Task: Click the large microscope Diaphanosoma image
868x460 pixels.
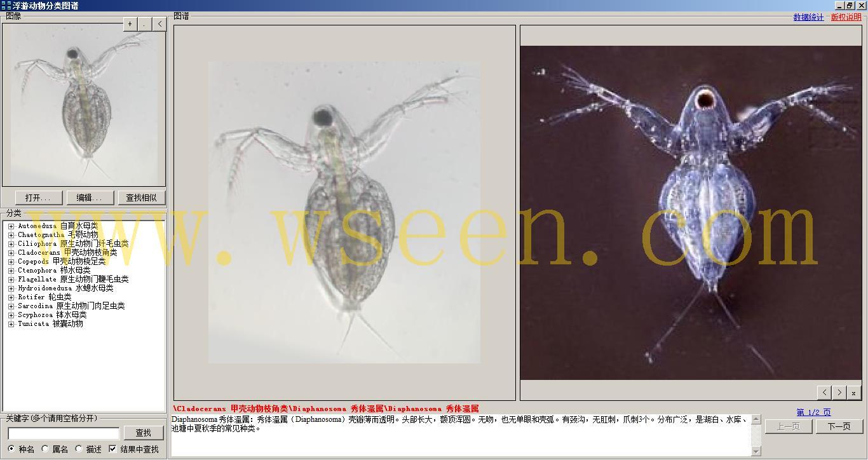Action: click(x=344, y=212)
